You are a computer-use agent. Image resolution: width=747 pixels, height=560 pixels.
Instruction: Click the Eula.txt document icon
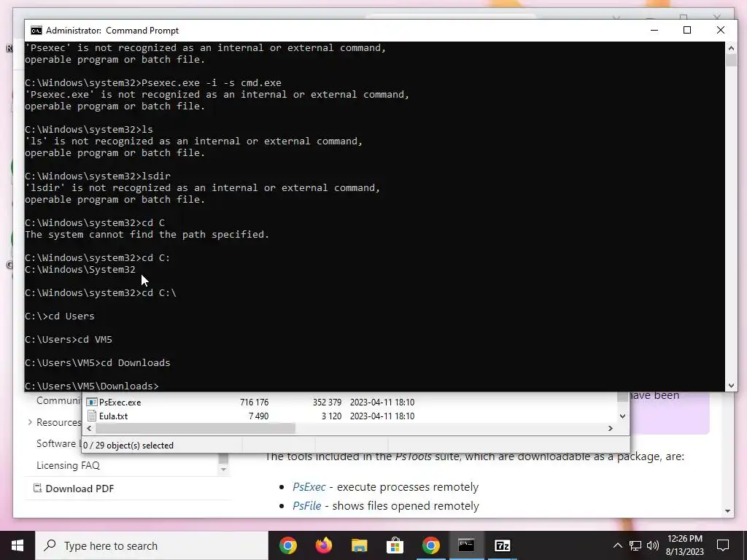[x=92, y=416]
